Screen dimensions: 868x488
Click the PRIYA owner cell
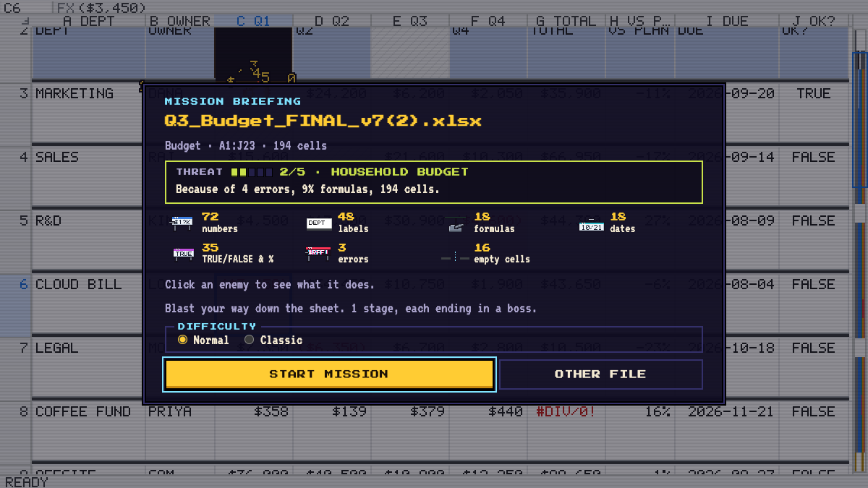coord(180,432)
